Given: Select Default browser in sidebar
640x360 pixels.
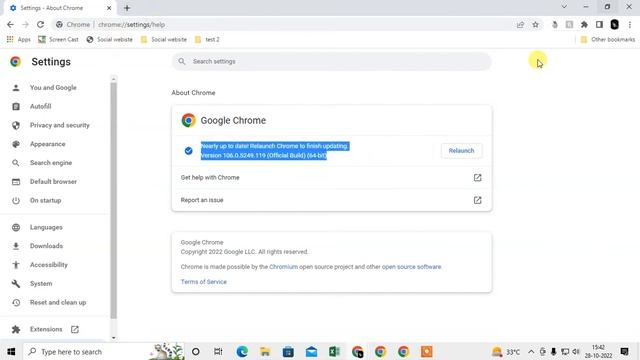Looking at the screenshot, I should pyautogui.click(x=53, y=182).
